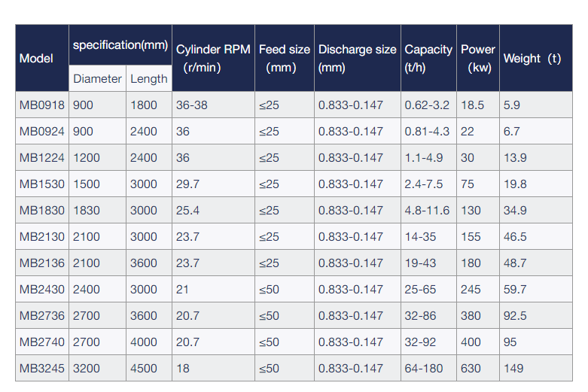
Task: Select model cell MB2136
Action: pyautogui.click(x=42, y=263)
